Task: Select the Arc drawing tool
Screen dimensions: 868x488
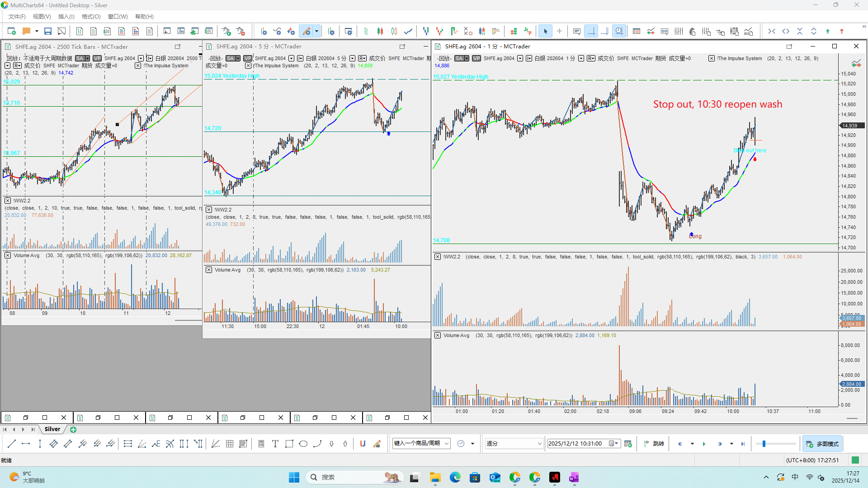Action: click(317, 444)
